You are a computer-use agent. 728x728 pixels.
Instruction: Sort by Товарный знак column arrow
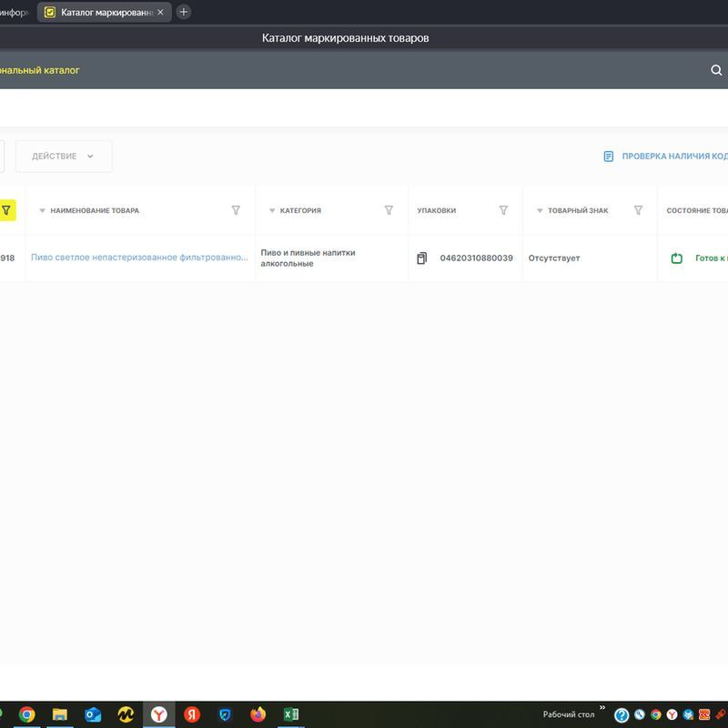[x=540, y=211]
